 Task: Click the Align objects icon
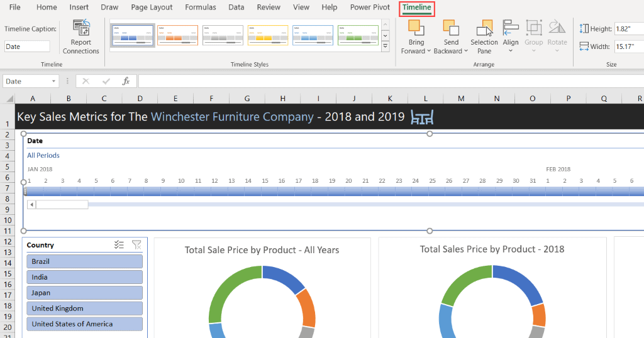(x=511, y=28)
